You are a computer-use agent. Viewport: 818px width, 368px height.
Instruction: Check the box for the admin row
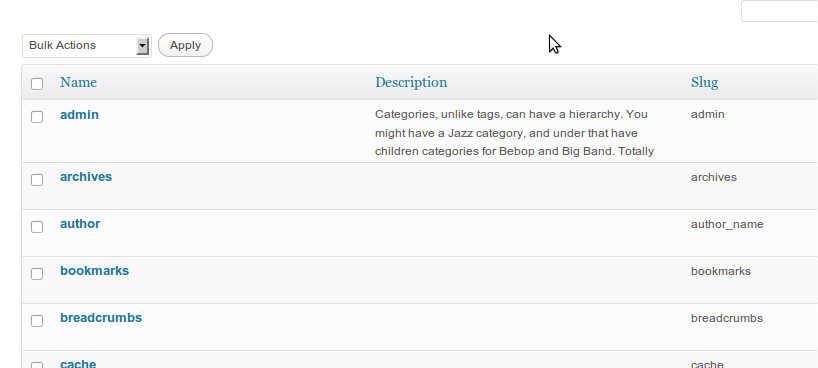click(37, 117)
